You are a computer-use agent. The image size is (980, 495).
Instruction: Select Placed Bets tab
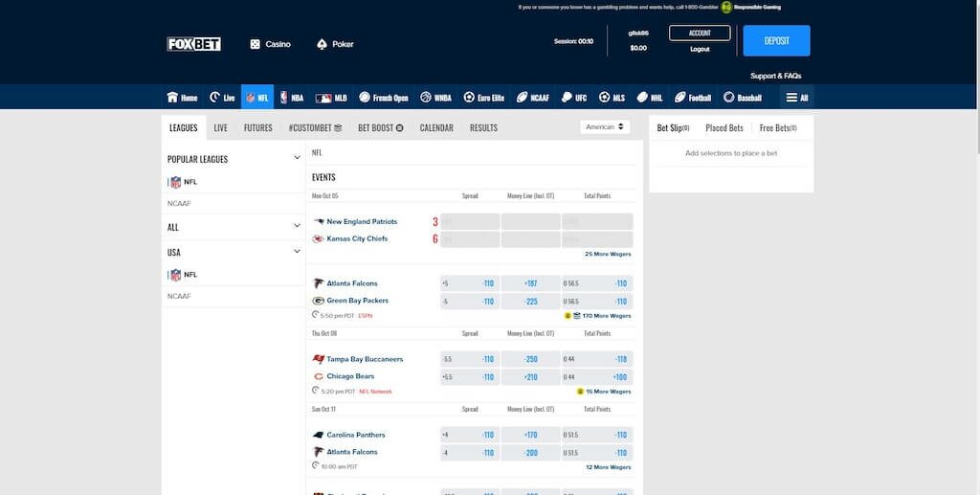(x=724, y=127)
